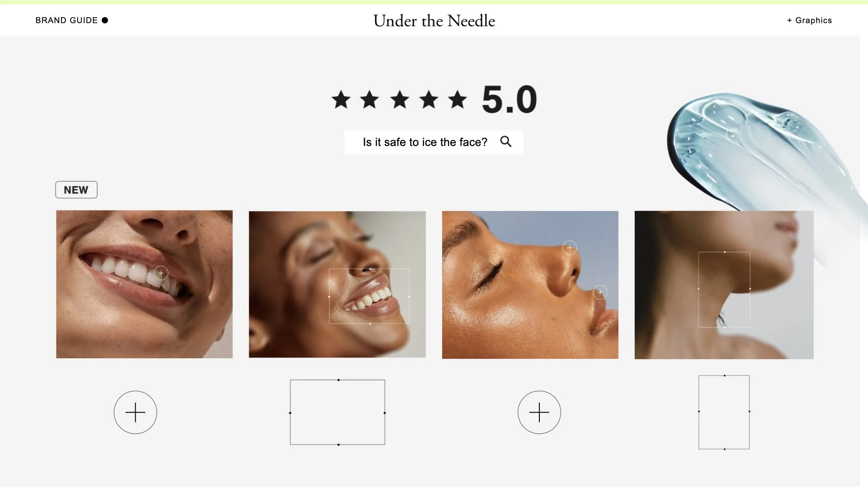
Task: Click the search magnifier icon
Action: pos(506,141)
